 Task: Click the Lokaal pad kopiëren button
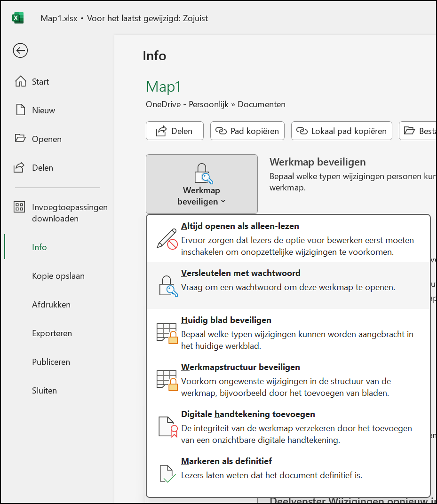[x=342, y=131]
